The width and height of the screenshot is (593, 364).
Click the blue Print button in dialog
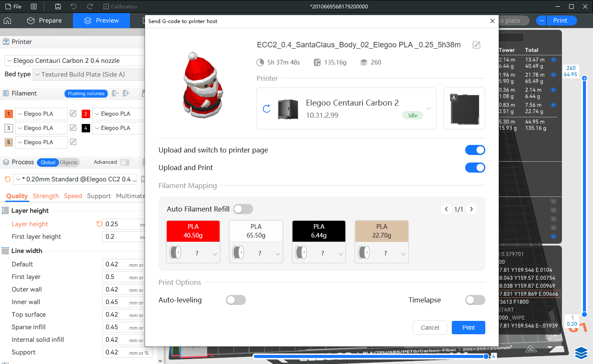(468, 328)
